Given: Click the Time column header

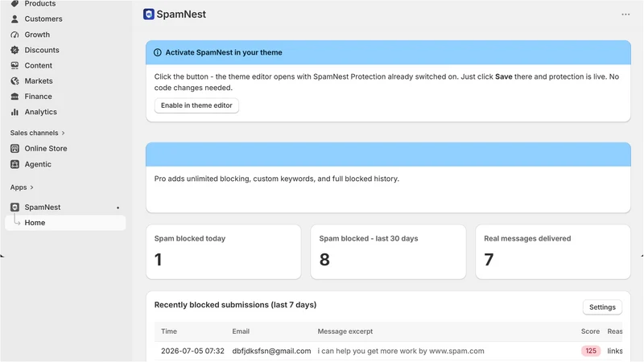Looking at the screenshot, I should pyautogui.click(x=169, y=331).
